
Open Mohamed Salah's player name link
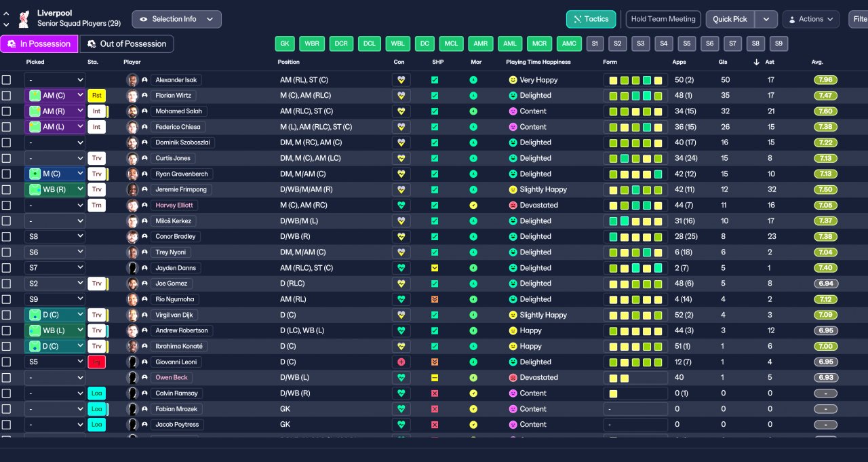[x=179, y=111]
